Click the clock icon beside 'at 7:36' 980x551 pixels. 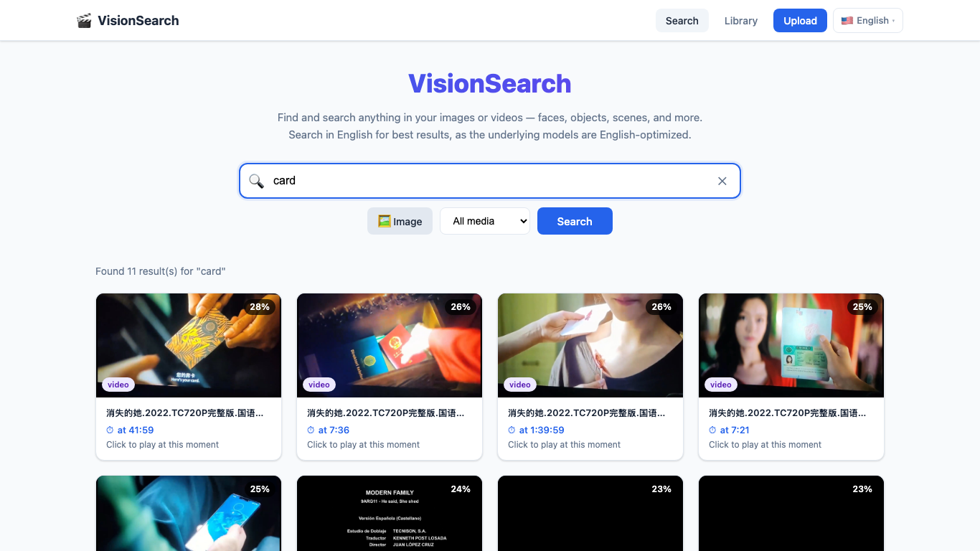click(312, 430)
